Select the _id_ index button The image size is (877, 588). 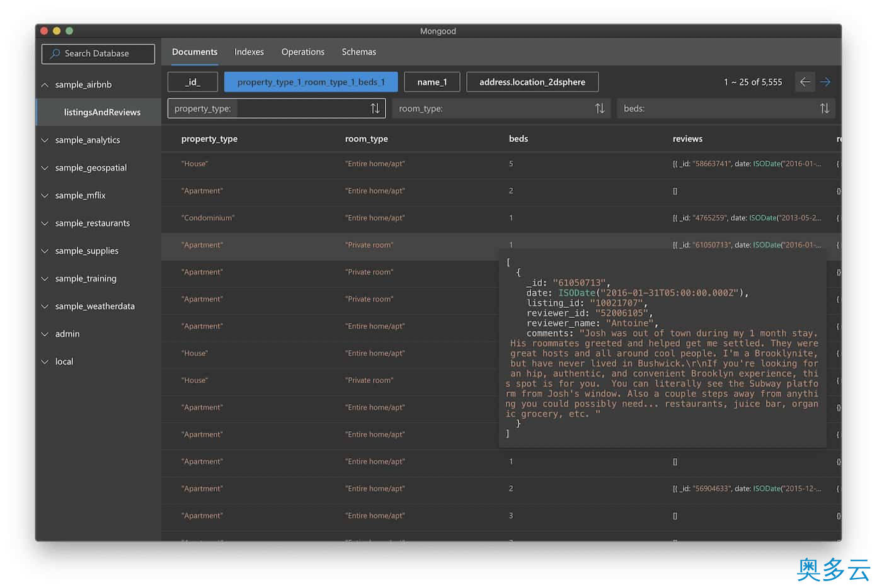(193, 82)
